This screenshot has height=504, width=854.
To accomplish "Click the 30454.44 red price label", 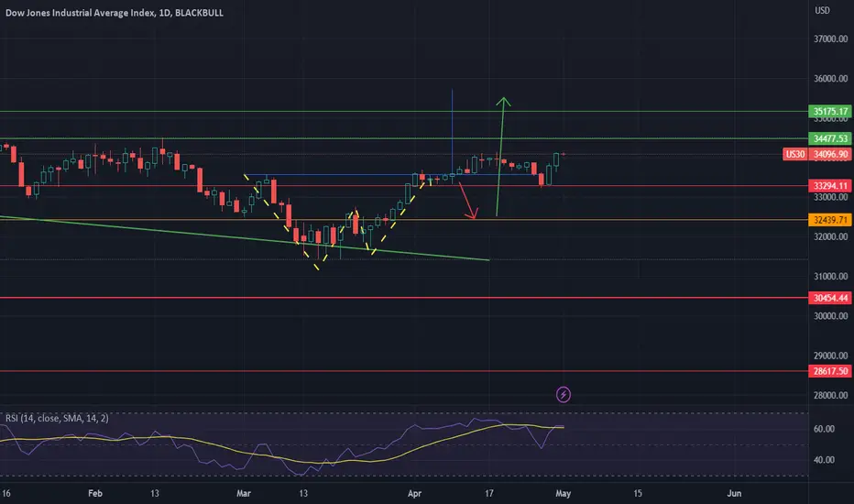I will 830,298.
